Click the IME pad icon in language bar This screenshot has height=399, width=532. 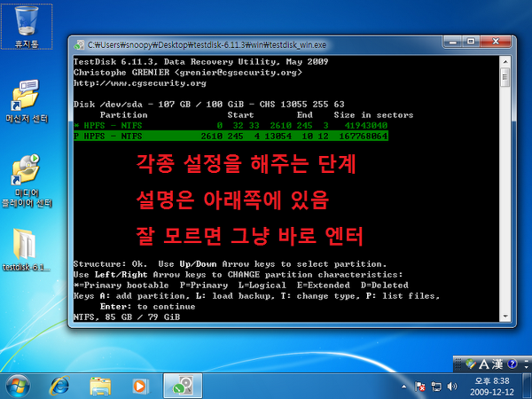(x=471, y=364)
